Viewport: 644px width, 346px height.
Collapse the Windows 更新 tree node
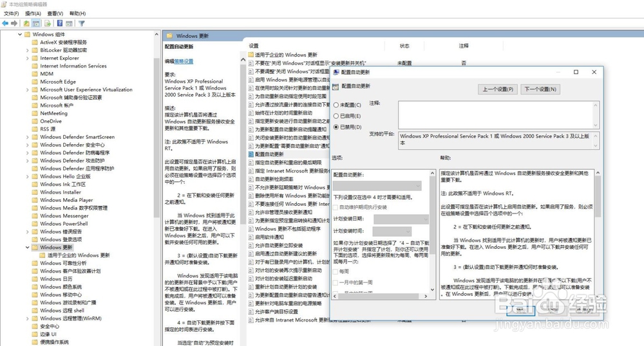point(28,247)
